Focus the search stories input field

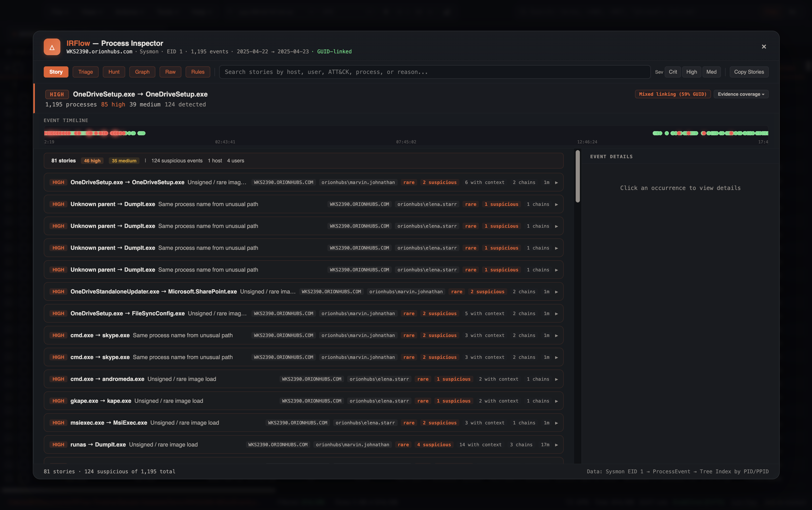[x=435, y=72]
